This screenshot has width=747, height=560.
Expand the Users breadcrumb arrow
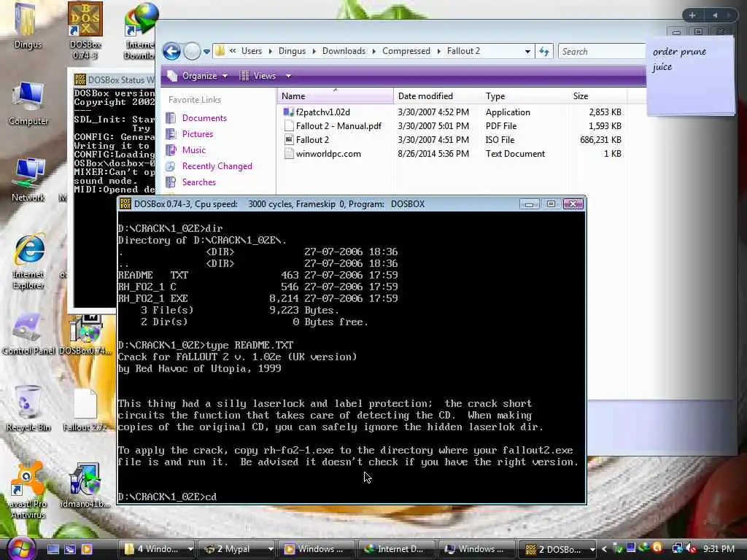click(270, 52)
